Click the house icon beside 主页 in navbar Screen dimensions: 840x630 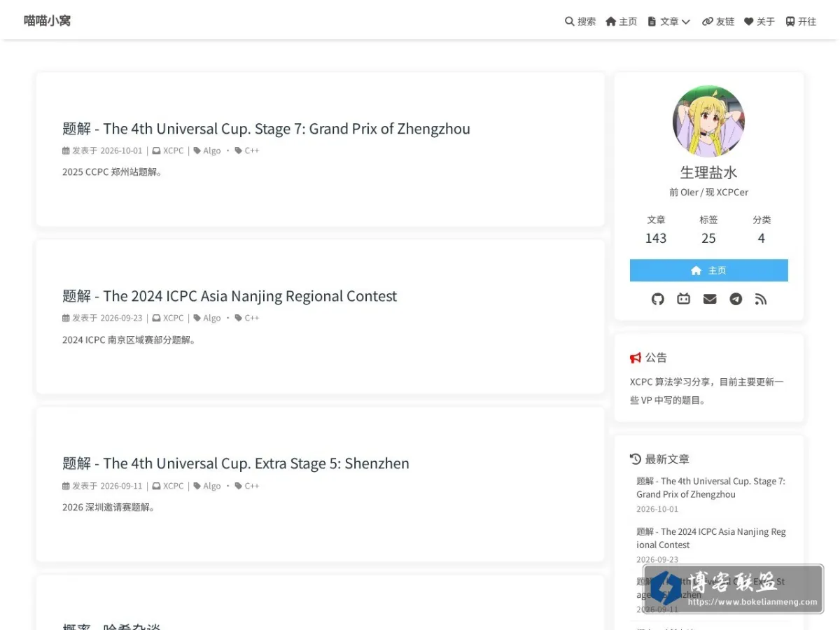610,22
